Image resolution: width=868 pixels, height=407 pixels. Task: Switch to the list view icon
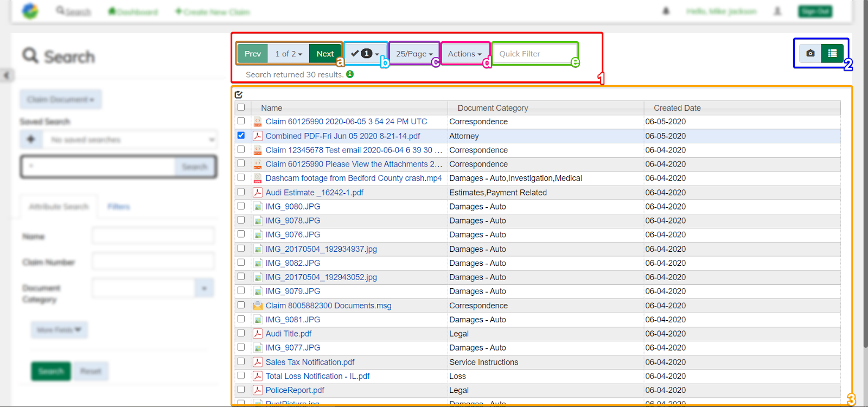[832, 53]
